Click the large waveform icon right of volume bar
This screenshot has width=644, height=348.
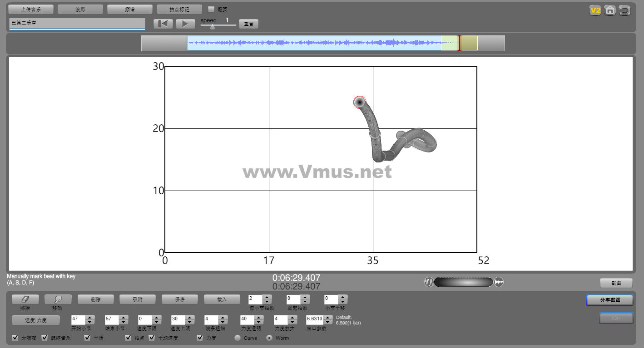tap(499, 282)
